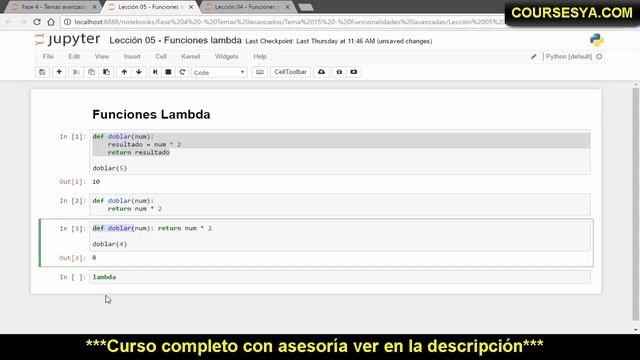This screenshot has height=360, width=640.
Task: Move selected cell down arrow
Action: tap(139, 72)
